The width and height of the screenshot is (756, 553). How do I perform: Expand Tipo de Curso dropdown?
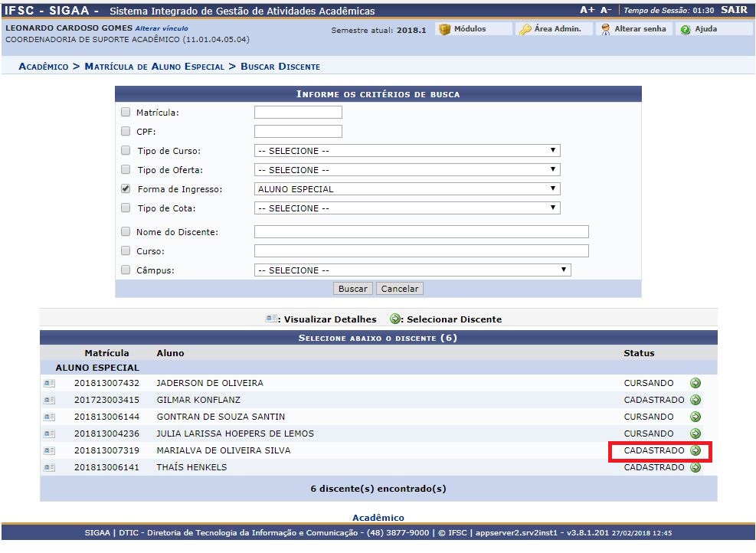tap(407, 151)
